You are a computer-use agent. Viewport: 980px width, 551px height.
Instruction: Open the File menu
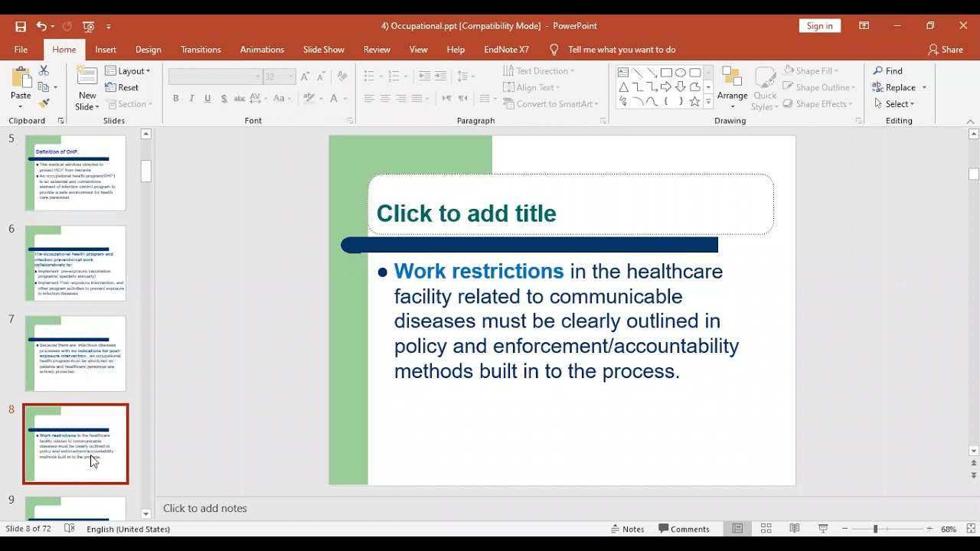(21, 50)
